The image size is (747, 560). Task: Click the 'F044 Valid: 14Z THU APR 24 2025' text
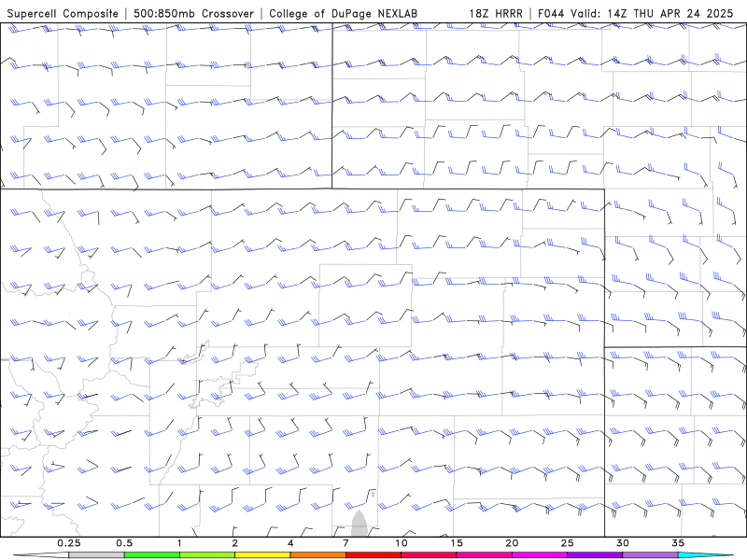[636, 13]
